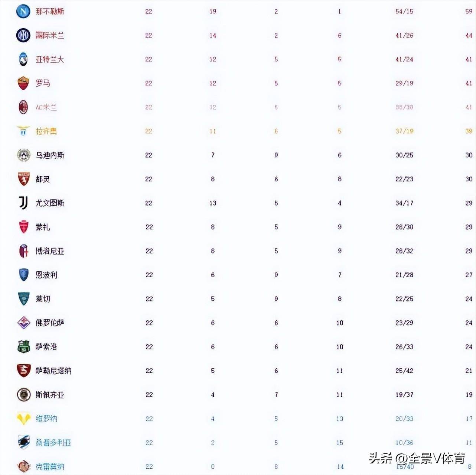Open the AS Roma crest icon
Screen dimensions: 476x475
[23, 83]
